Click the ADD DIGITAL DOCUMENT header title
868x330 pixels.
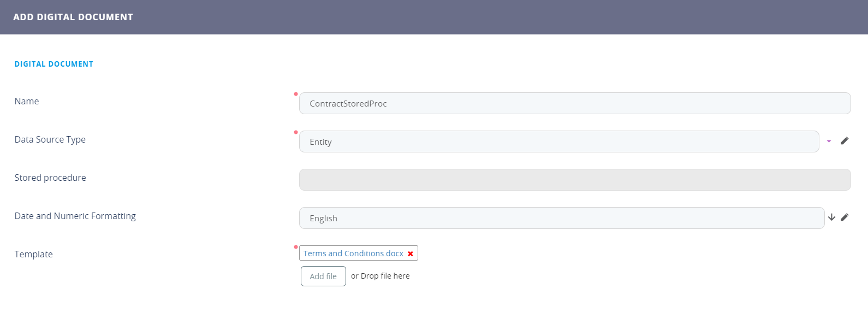[x=73, y=17]
